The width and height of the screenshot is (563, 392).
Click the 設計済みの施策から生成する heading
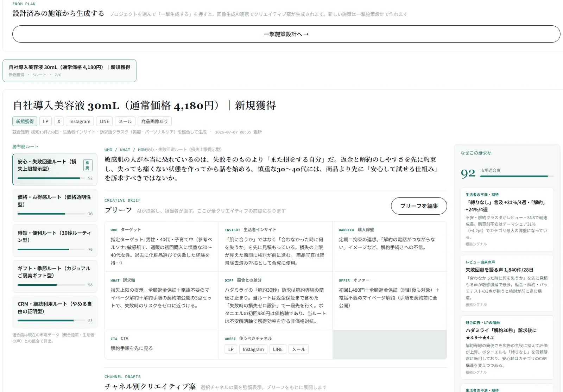point(58,13)
